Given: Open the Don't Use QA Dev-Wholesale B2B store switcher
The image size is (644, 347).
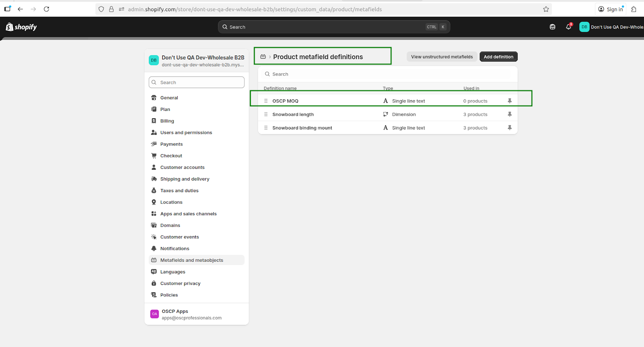Looking at the screenshot, I should point(196,61).
